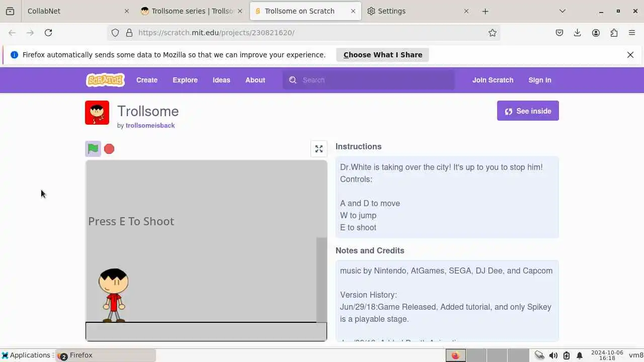
Task: Click the battery icon in system tray
Action: coord(566,355)
